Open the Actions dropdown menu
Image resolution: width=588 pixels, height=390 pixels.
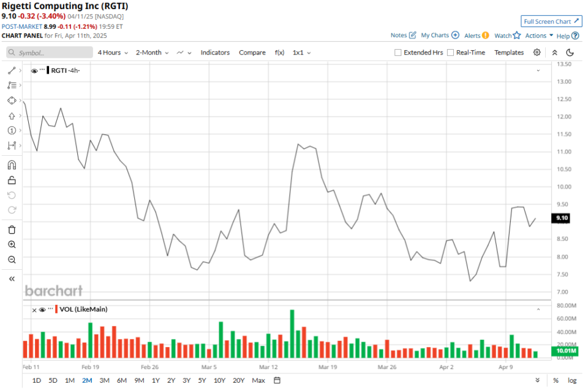coord(539,36)
